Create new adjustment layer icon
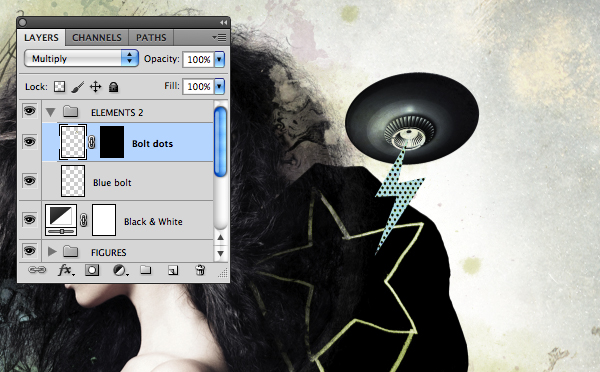The width and height of the screenshot is (600, 372). point(121,271)
